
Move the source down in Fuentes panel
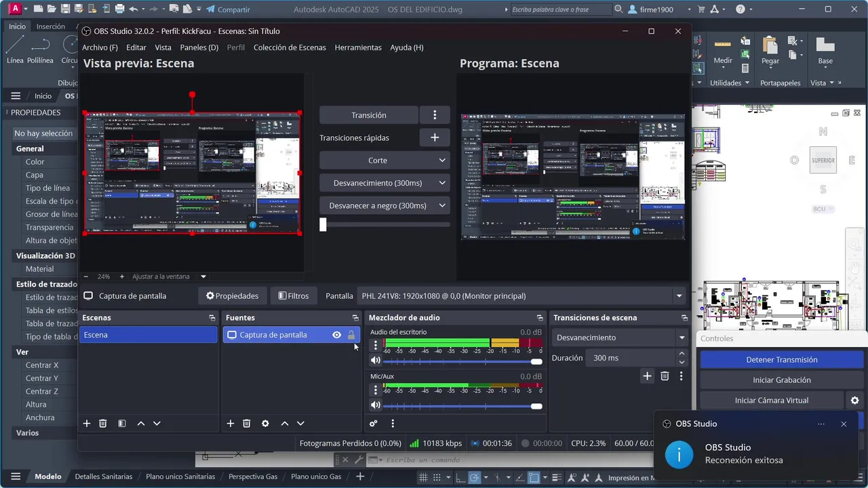[300, 424]
